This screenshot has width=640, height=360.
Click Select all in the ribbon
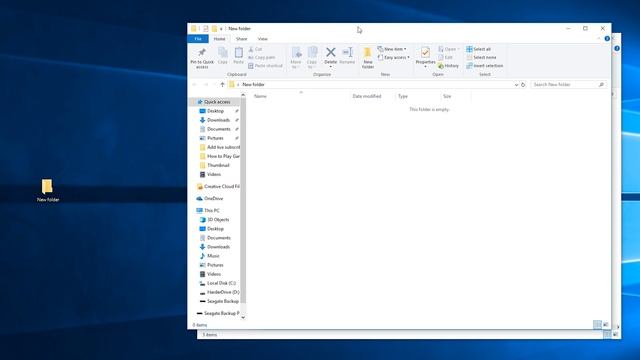(479, 49)
